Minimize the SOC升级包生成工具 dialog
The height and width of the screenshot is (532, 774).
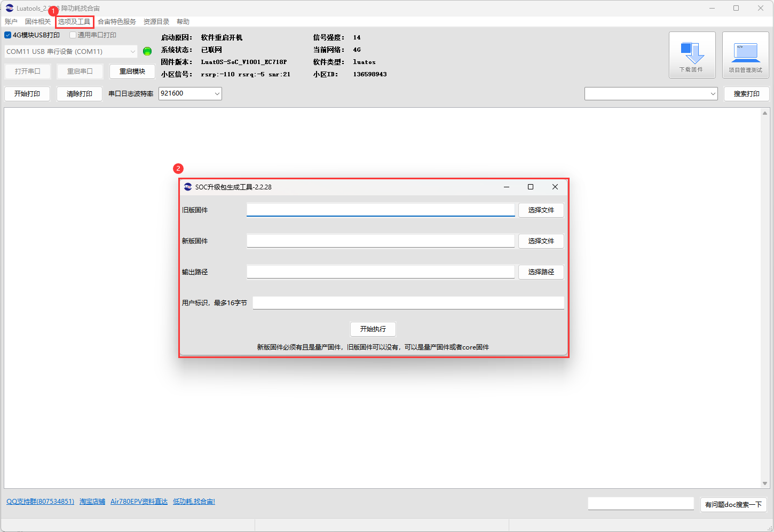tap(507, 187)
